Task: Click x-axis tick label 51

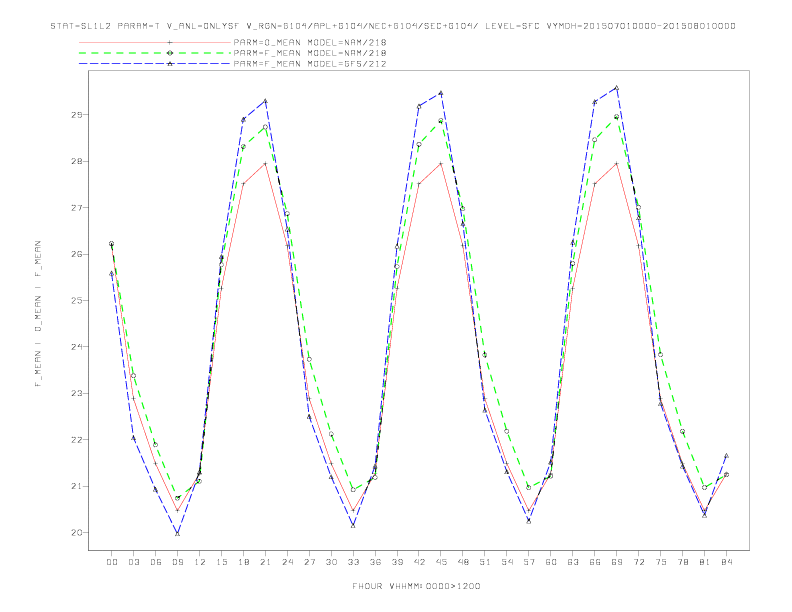Action: click(485, 562)
